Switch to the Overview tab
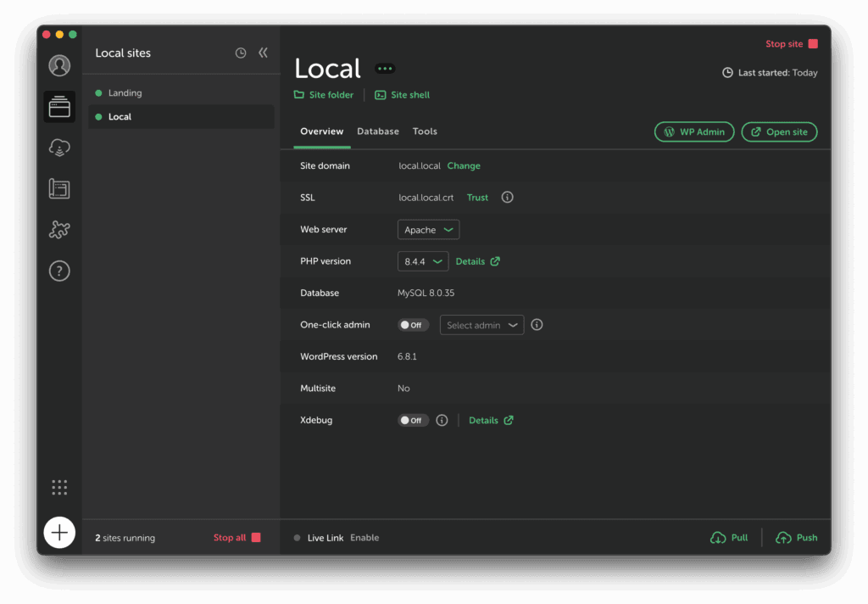 (x=321, y=131)
